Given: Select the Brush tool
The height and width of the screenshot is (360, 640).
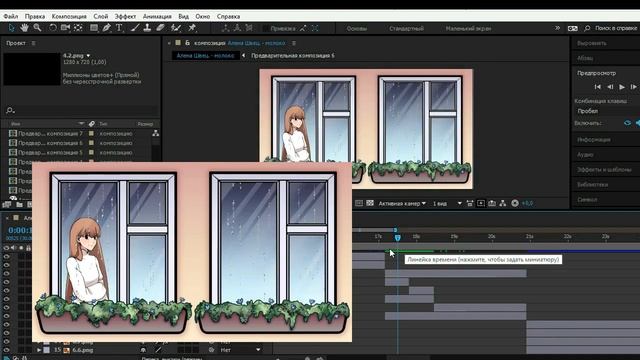Looking at the screenshot, I should click(x=135, y=28).
